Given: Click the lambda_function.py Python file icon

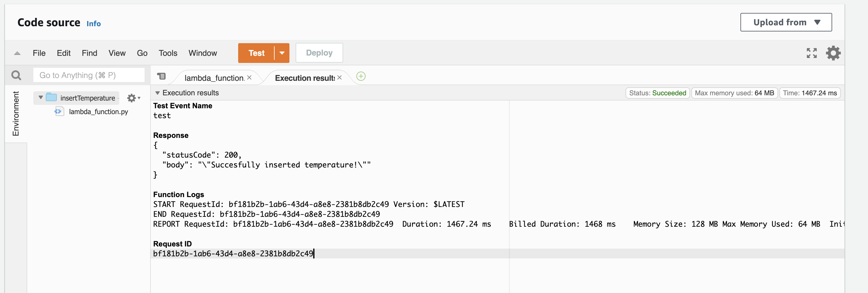Looking at the screenshot, I should tap(59, 111).
